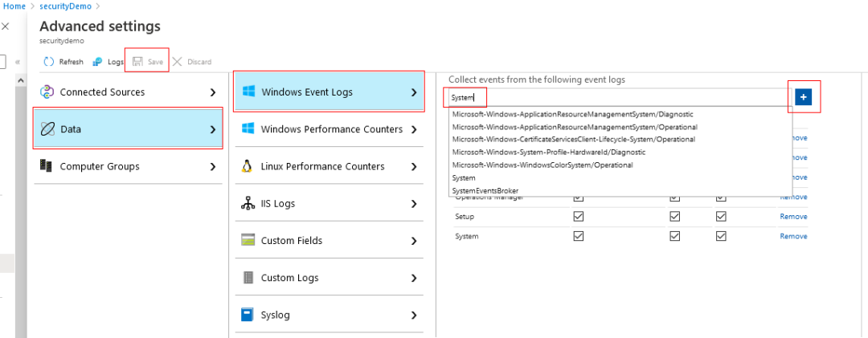
Task: Select Linux Performance Counters menu item
Action: click(330, 166)
